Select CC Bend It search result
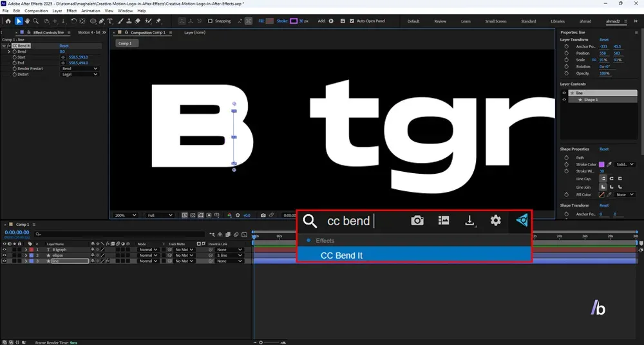644x345 pixels. (x=414, y=256)
